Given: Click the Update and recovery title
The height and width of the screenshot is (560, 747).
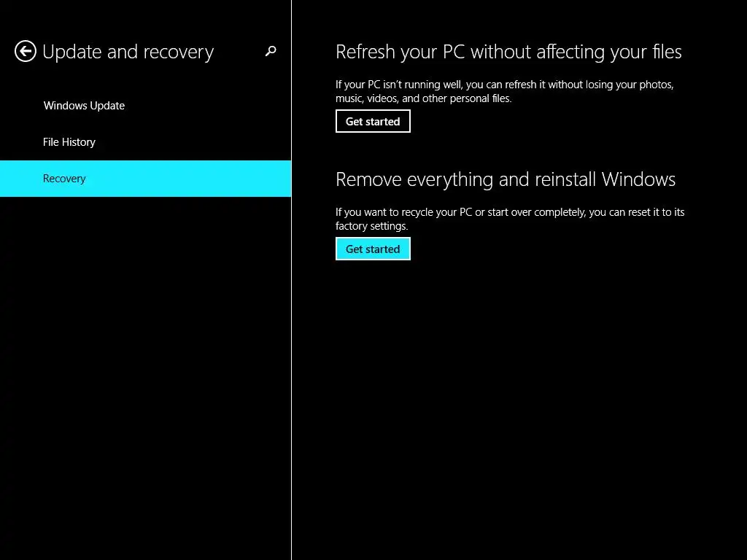Looking at the screenshot, I should tap(128, 52).
